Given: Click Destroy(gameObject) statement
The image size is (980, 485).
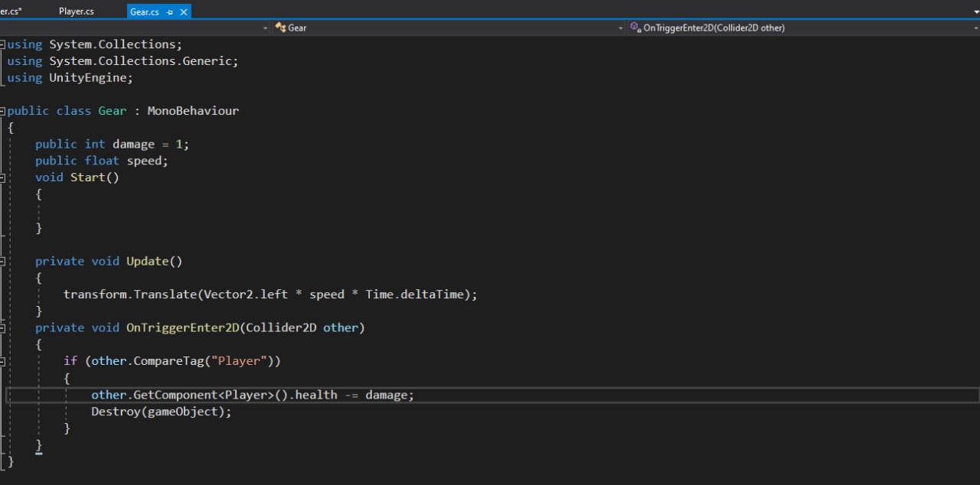Looking at the screenshot, I should 161,412.
